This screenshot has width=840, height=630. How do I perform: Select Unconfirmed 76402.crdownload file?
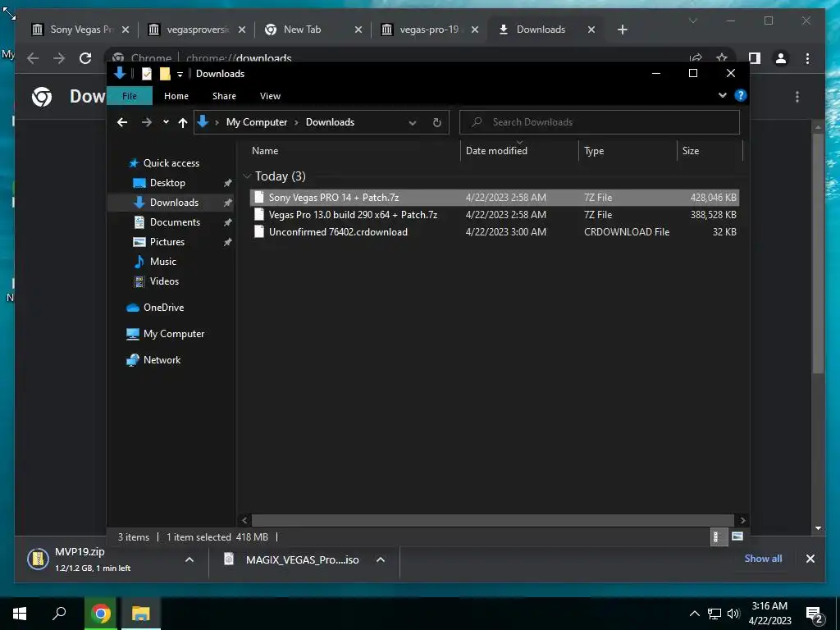495,232
